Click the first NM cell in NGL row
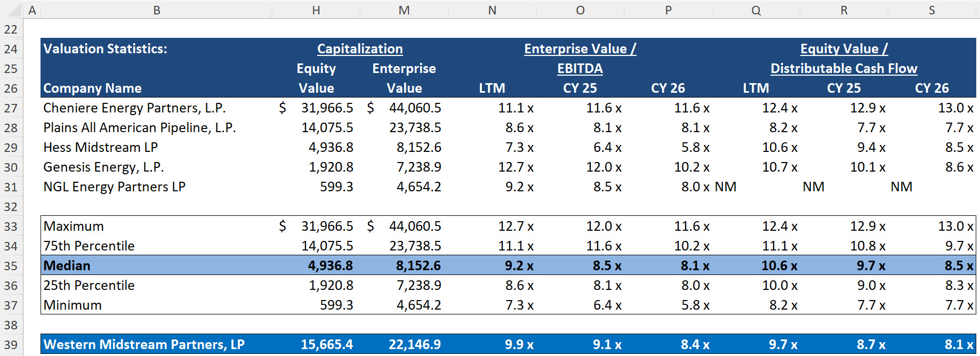This screenshot has height=356, width=980. coord(725,187)
